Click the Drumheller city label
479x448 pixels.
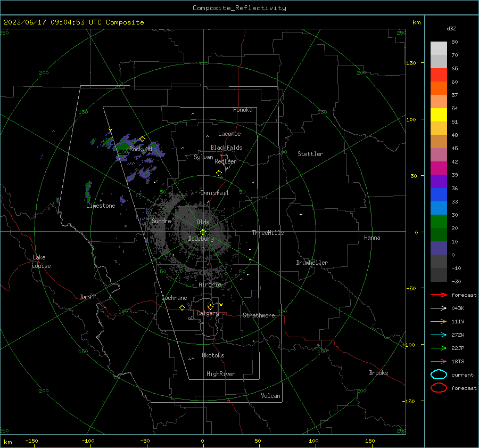tap(311, 263)
